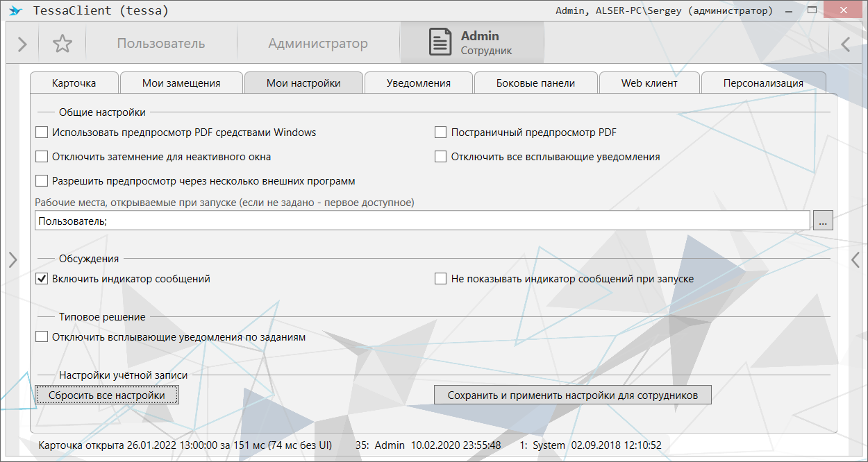The height and width of the screenshot is (462, 868).
Task: Enable PDF preview via Windows checkbox
Action: 42,132
